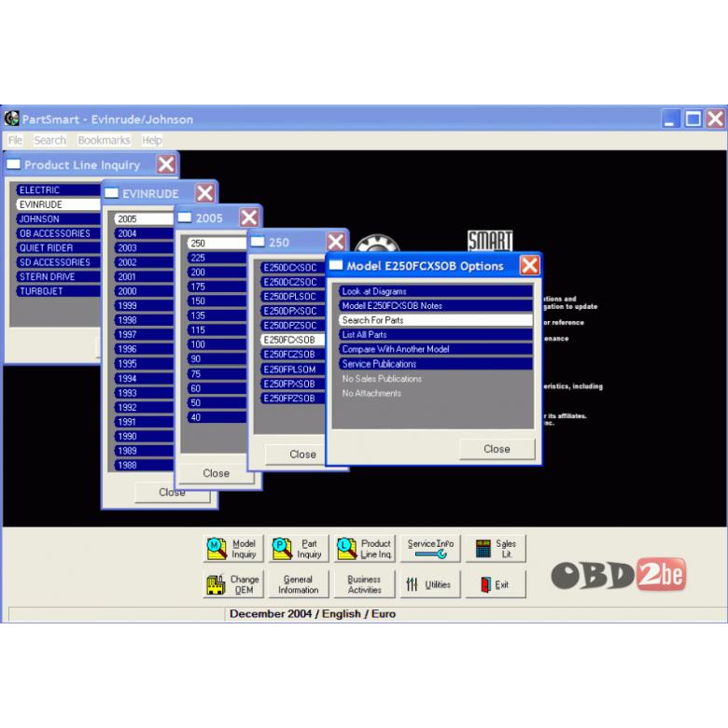Click Close button in the 2005 window

tap(216, 473)
